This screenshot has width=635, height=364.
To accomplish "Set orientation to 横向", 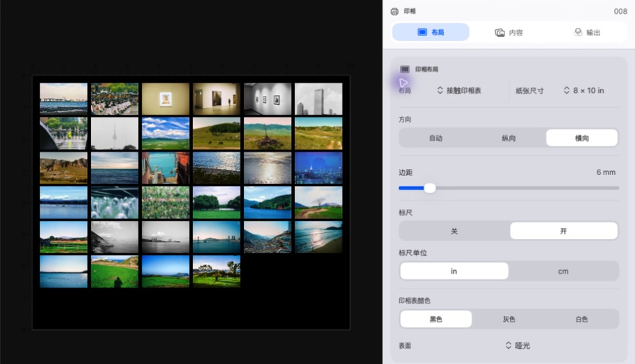I will [x=582, y=138].
